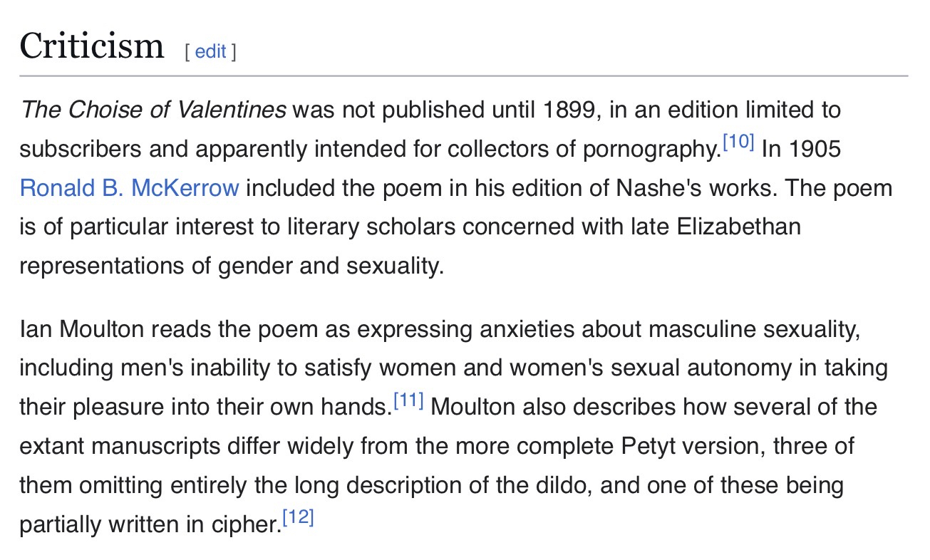The height and width of the screenshot is (560, 930).
Task: Click the edit link beside Criticism
Action: [210, 51]
